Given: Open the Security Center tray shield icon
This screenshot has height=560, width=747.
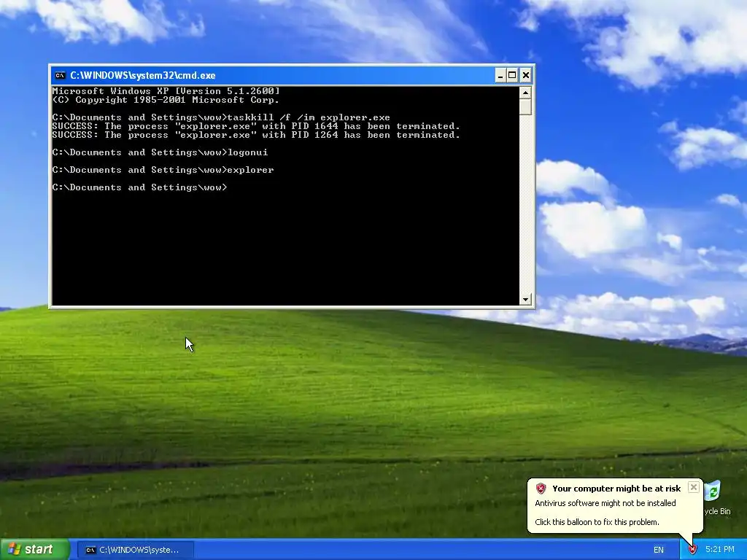Looking at the screenshot, I should pyautogui.click(x=692, y=550).
